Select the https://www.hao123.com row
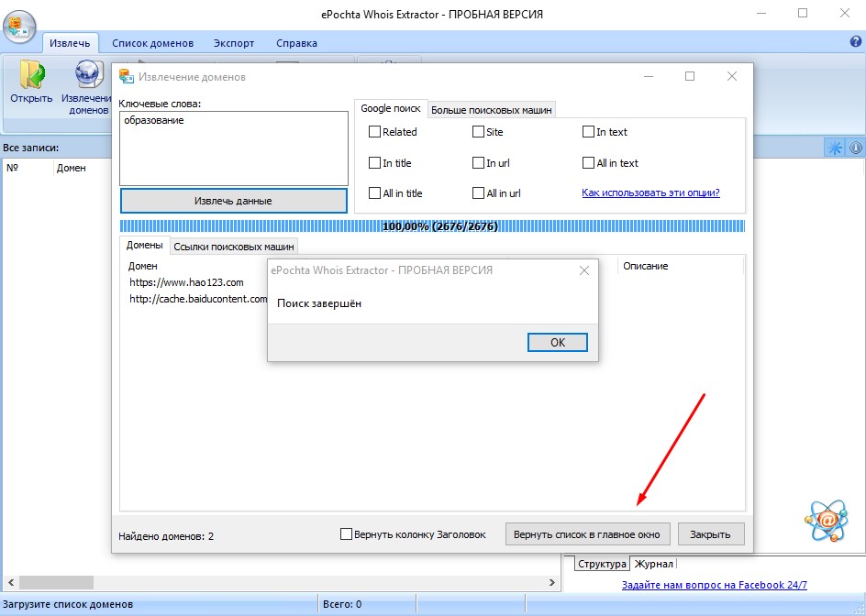866x616 pixels. click(186, 282)
